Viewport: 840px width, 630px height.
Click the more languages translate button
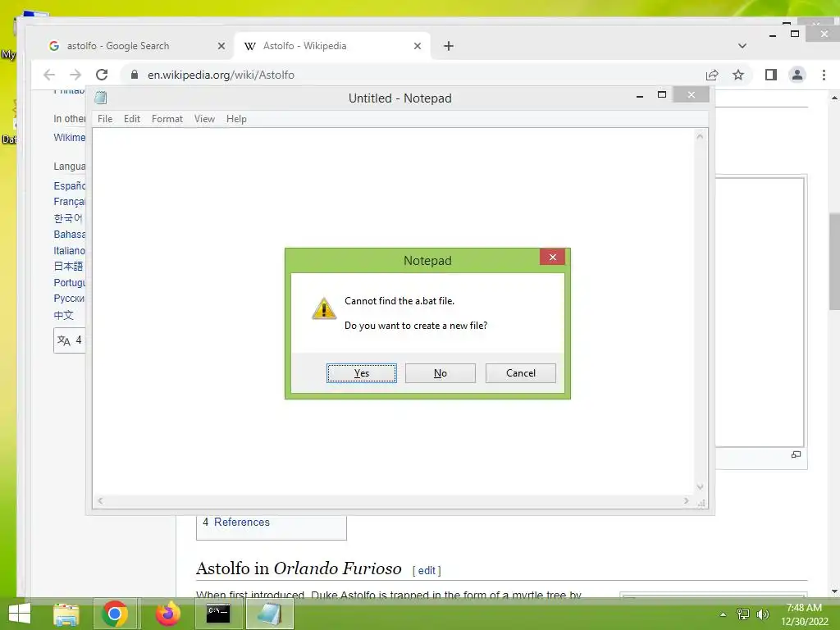click(x=70, y=340)
